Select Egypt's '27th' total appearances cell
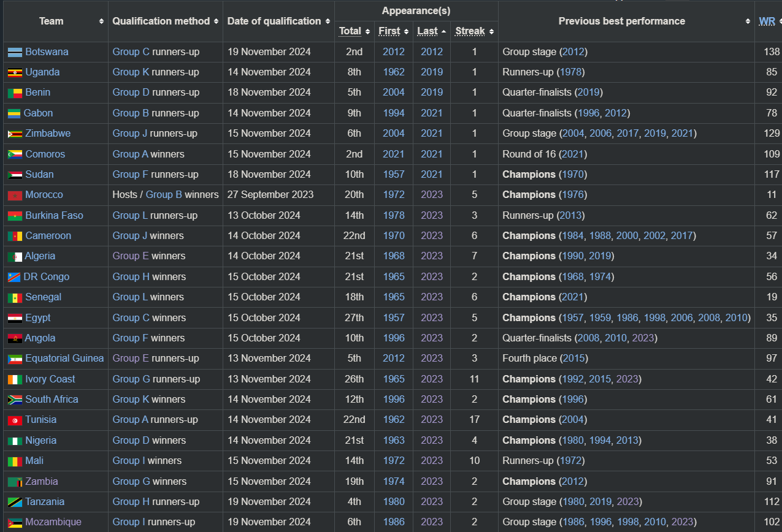Viewport: 782px width, 532px height. [x=355, y=317]
